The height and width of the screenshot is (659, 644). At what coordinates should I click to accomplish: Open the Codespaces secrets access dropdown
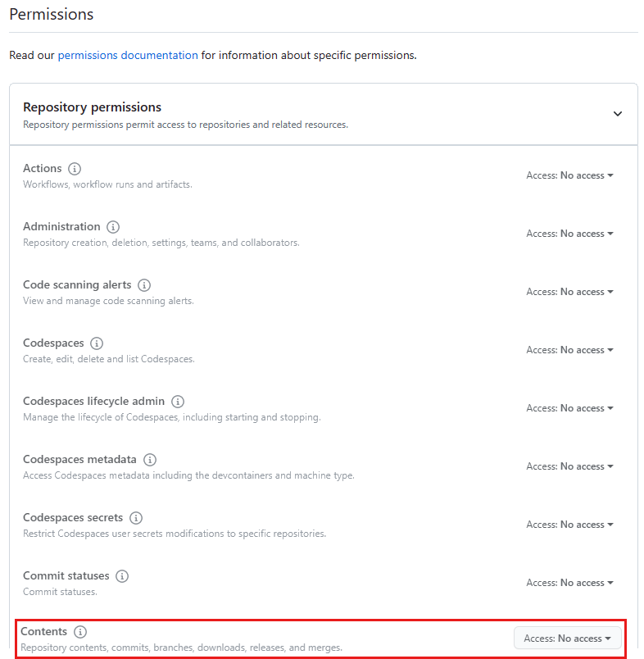coord(569,524)
